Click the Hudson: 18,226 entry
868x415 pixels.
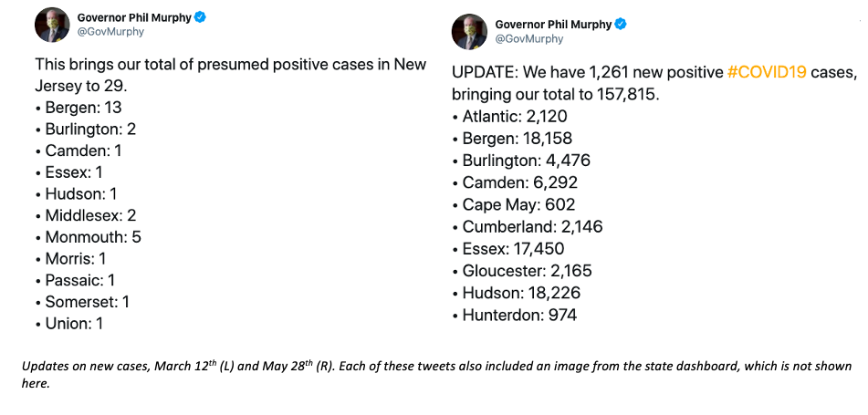(516, 293)
